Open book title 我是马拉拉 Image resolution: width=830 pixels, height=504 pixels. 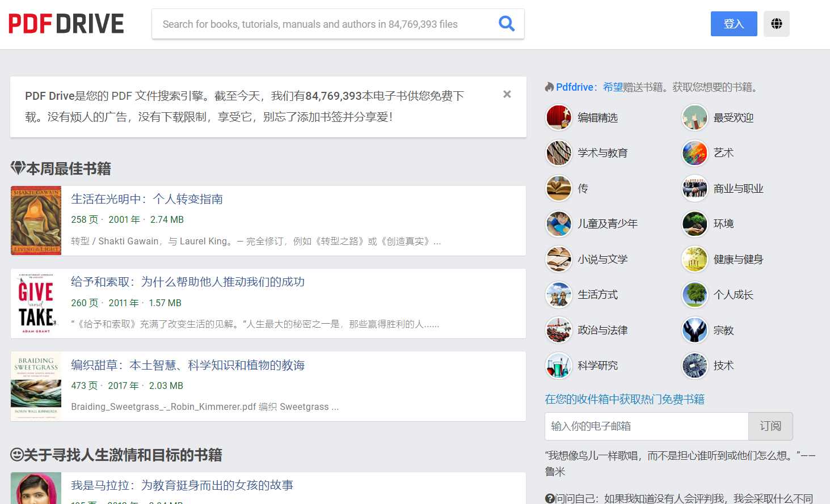182,485
